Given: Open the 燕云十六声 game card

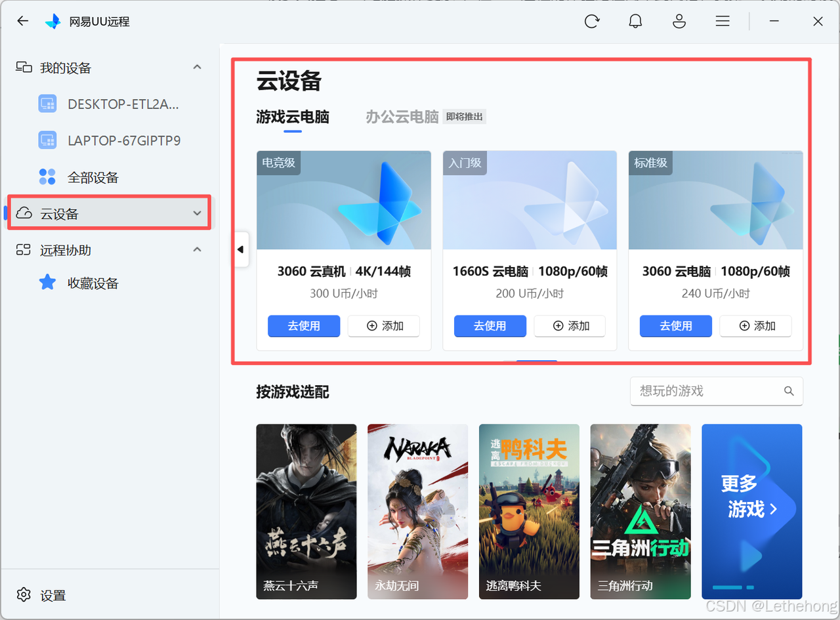Looking at the screenshot, I should pyautogui.click(x=306, y=511).
